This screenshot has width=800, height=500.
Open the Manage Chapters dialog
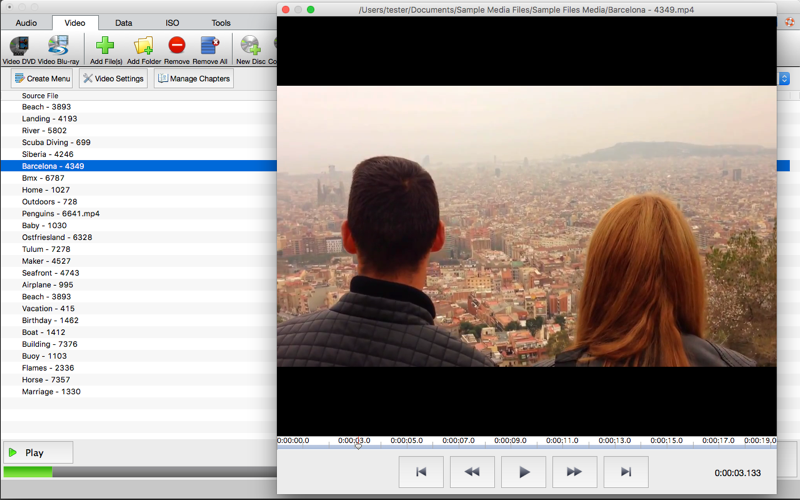[194, 79]
